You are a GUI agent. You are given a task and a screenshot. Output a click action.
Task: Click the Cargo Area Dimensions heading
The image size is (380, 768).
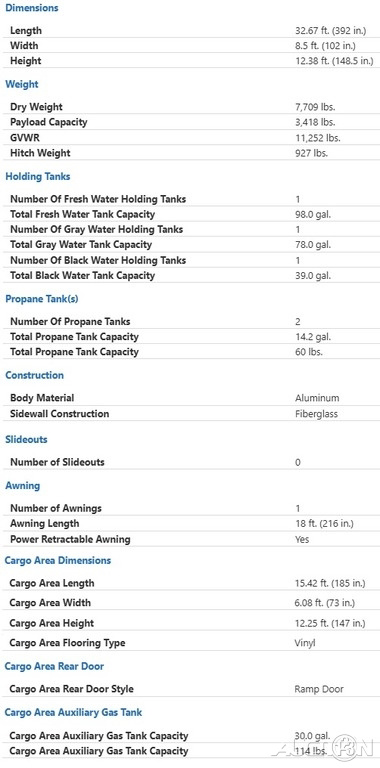point(58,560)
